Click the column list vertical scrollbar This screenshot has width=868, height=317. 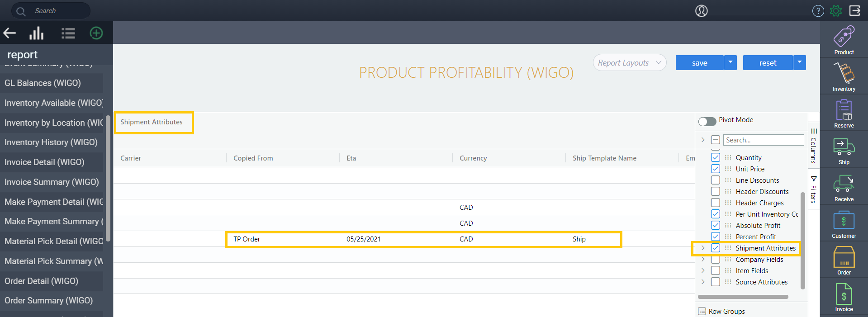[803, 241]
